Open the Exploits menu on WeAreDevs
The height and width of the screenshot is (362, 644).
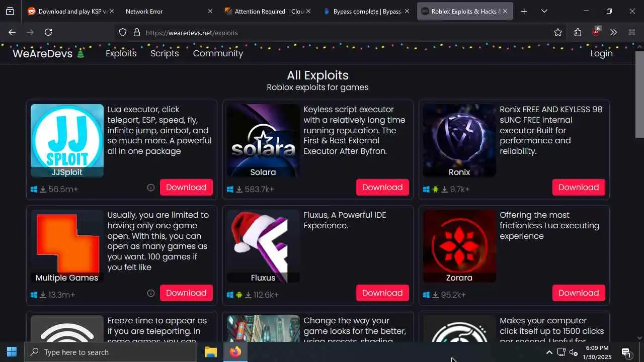pos(121,53)
